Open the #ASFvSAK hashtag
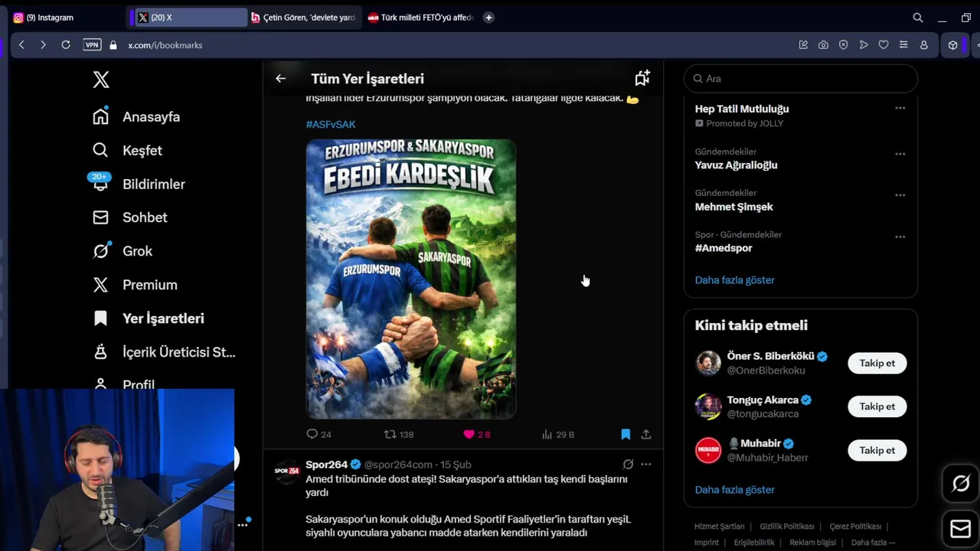 pos(331,124)
